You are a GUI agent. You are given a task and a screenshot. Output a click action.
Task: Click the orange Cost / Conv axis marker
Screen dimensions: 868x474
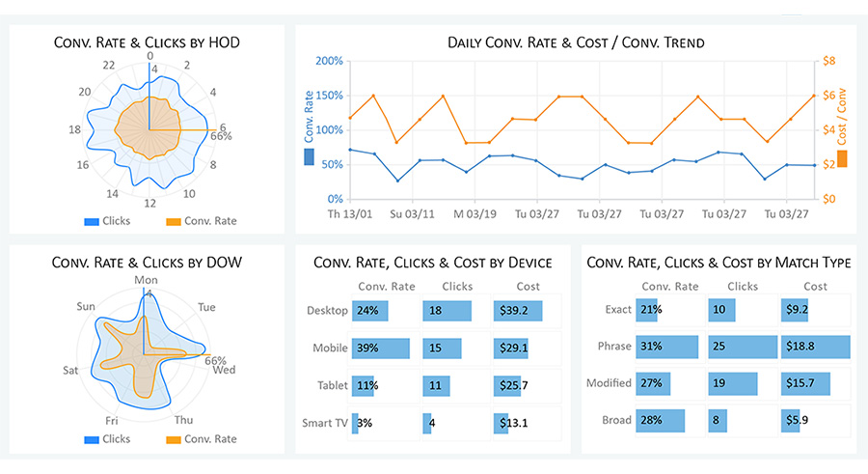coord(842,158)
